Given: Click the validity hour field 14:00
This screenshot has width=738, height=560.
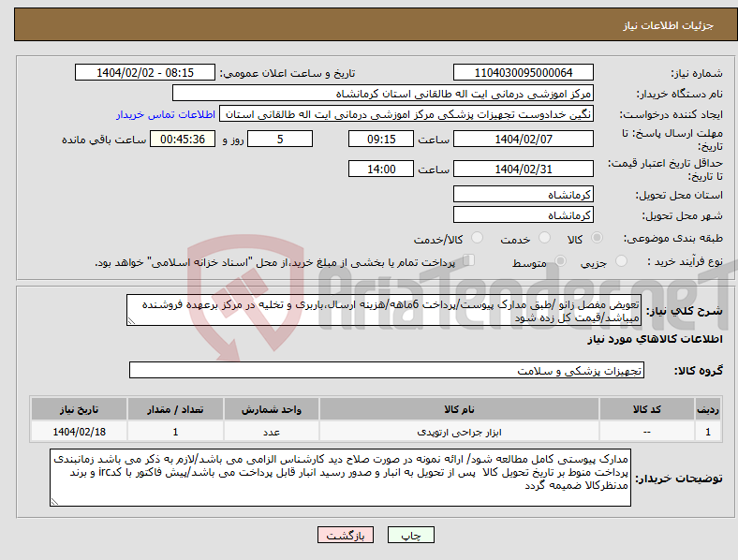Looking at the screenshot, I should pyautogui.click(x=381, y=169).
